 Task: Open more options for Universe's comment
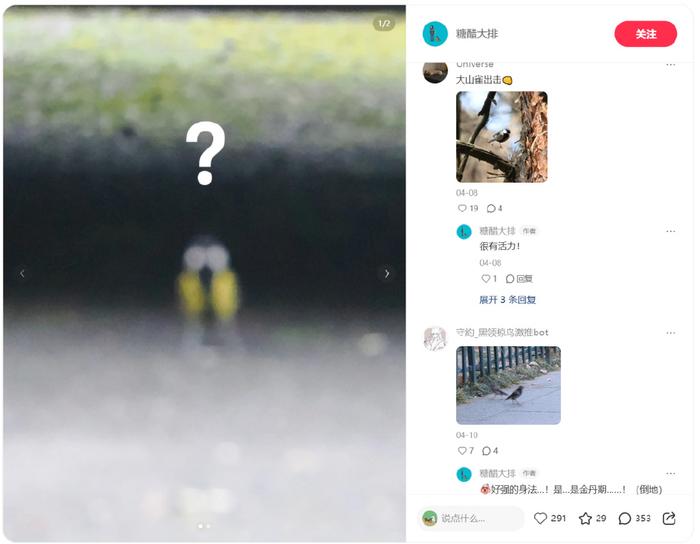tap(670, 65)
